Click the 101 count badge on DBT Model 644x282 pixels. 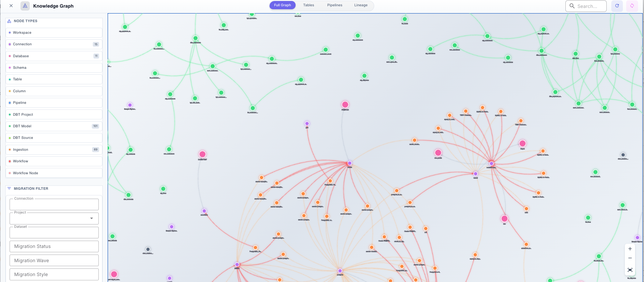[95, 126]
